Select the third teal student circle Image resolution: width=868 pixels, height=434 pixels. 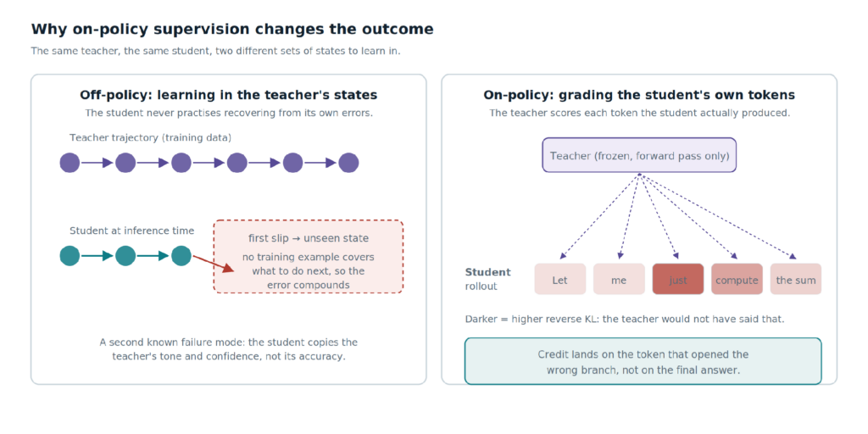[181, 256]
